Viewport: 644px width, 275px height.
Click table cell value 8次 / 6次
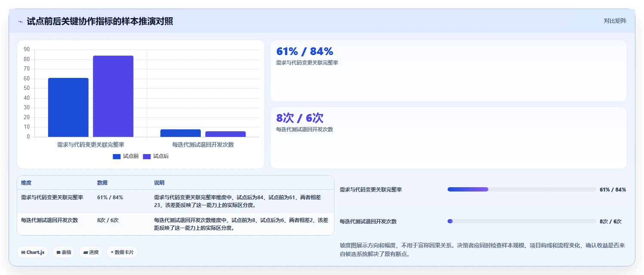(108, 220)
